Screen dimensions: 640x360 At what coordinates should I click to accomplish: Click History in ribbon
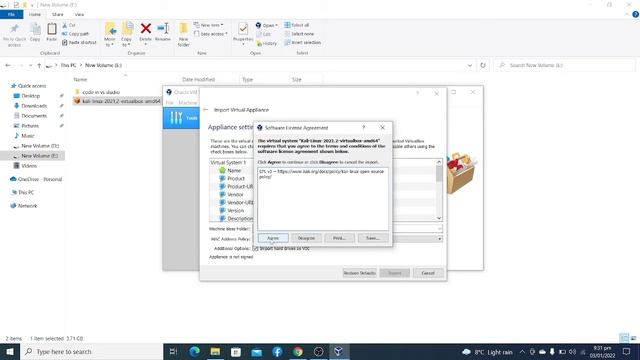coord(267,43)
